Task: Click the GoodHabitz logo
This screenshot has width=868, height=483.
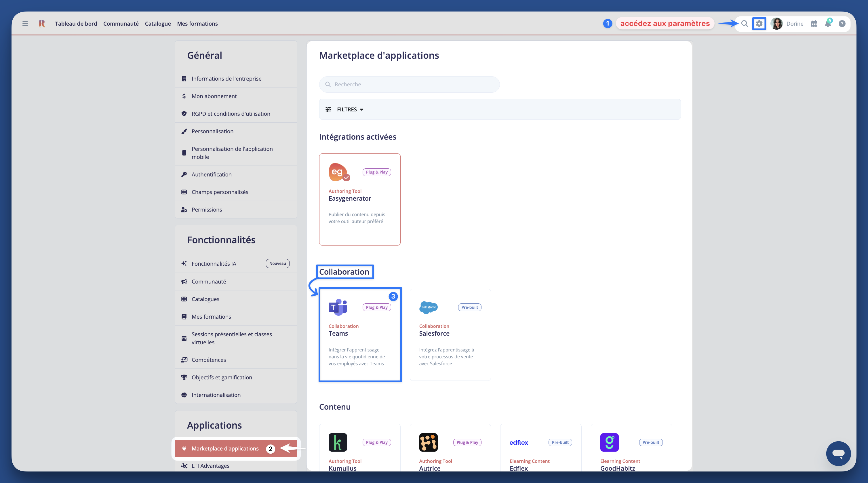Action: point(609,442)
